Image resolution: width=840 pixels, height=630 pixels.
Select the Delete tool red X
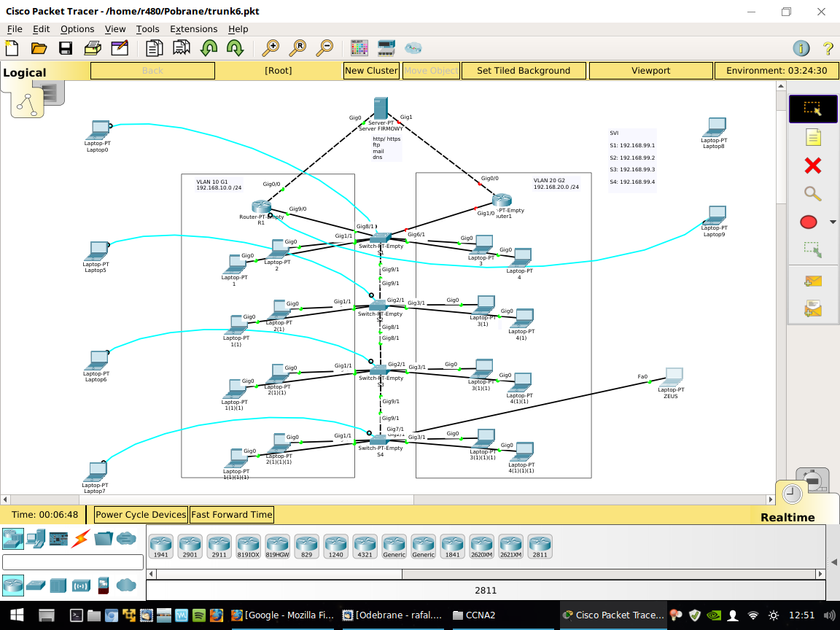812,166
